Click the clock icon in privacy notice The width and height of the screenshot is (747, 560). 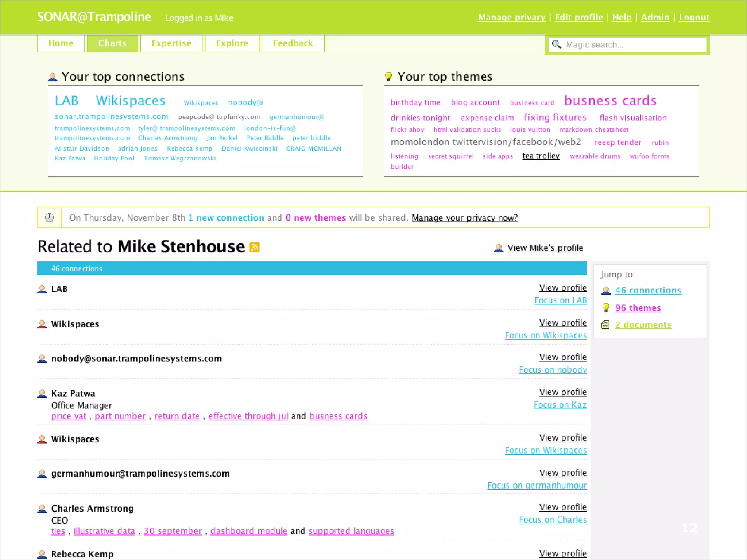[x=49, y=218]
